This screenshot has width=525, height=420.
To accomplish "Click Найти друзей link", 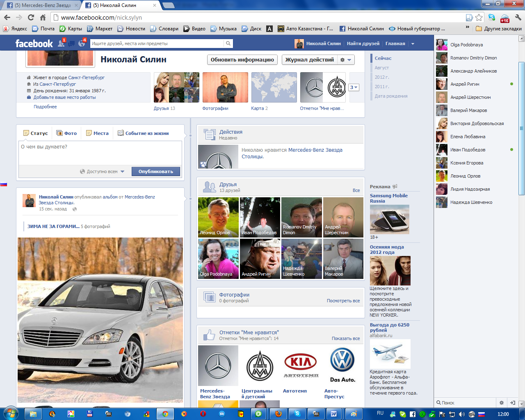I will pyautogui.click(x=363, y=43).
